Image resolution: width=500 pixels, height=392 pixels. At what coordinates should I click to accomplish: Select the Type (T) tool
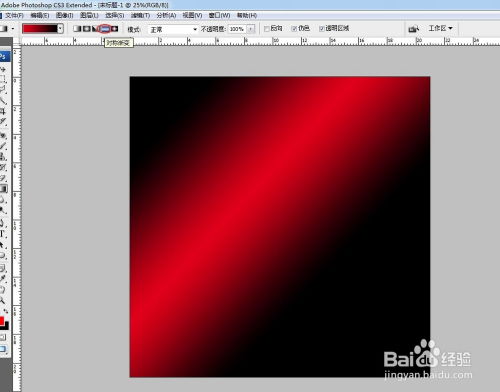(3, 234)
